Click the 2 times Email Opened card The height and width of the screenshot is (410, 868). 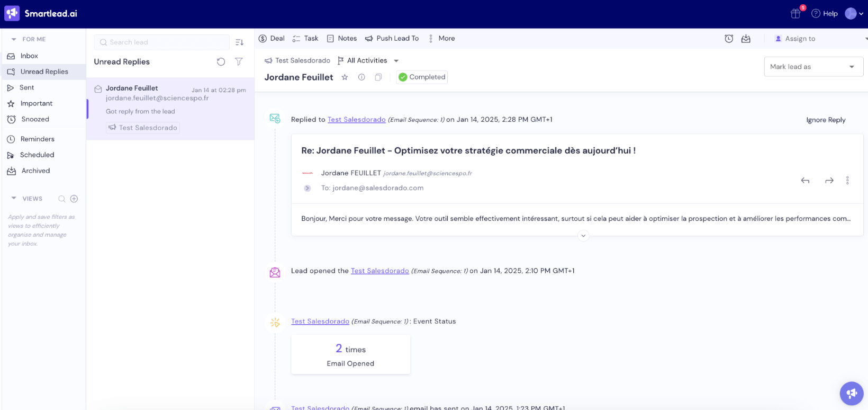click(x=350, y=354)
